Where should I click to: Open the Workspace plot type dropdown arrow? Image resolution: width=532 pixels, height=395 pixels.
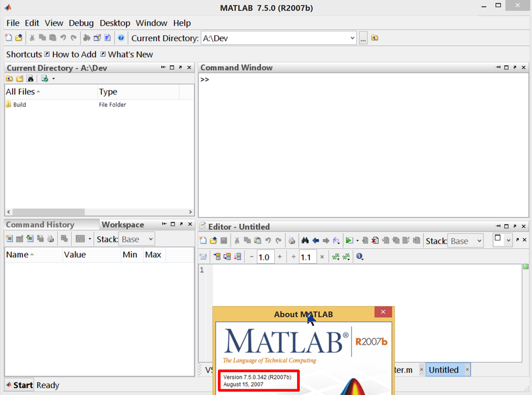point(90,239)
